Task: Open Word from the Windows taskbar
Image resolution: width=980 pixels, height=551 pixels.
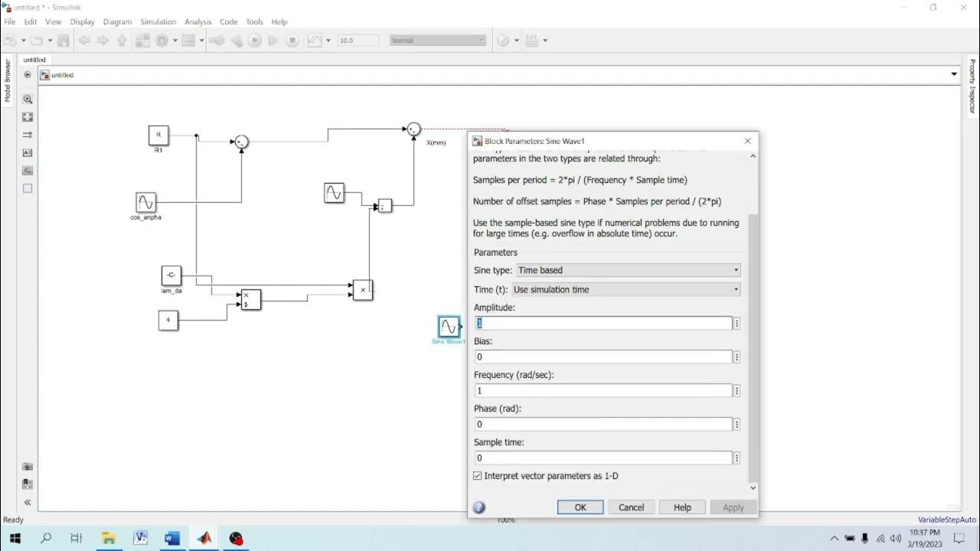Action: click(172, 538)
